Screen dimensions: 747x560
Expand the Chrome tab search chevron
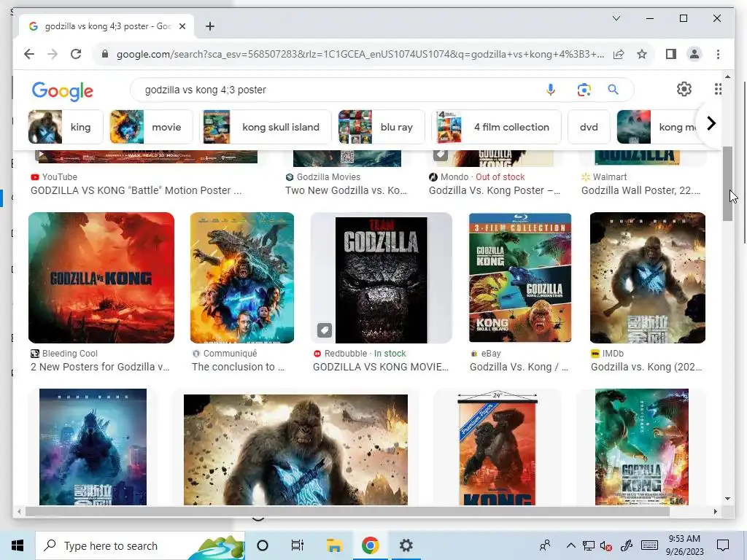click(616, 18)
